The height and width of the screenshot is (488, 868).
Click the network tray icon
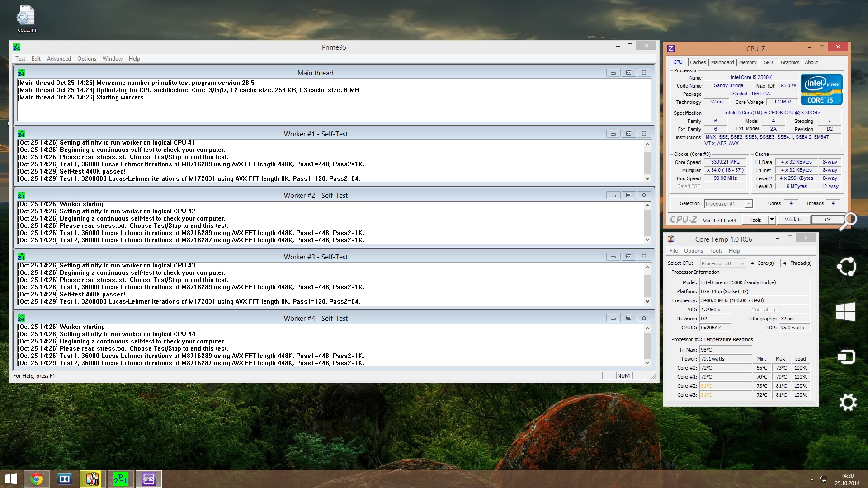coord(823,479)
